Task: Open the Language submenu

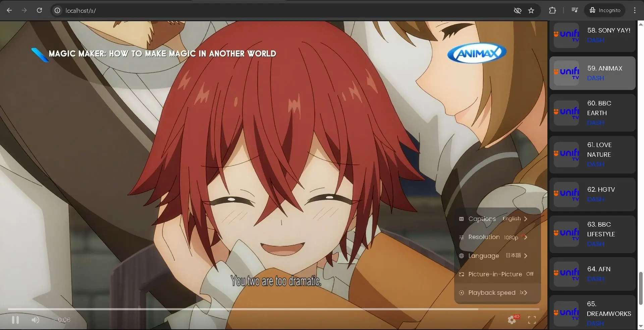Action: [x=497, y=256]
